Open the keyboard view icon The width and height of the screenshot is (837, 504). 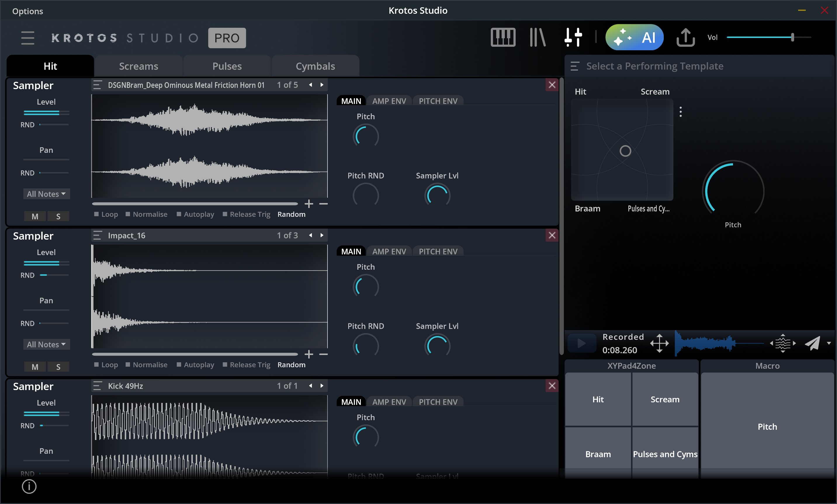click(x=503, y=37)
